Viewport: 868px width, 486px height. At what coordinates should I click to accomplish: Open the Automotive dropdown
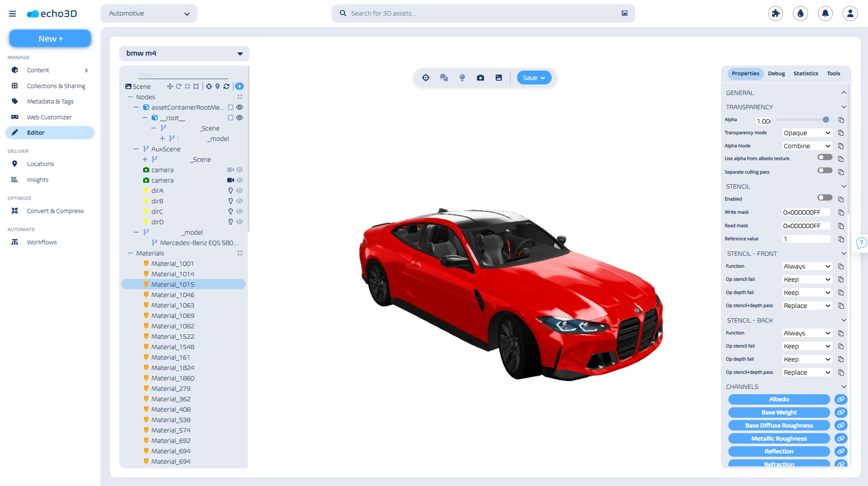(x=149, y=13)
